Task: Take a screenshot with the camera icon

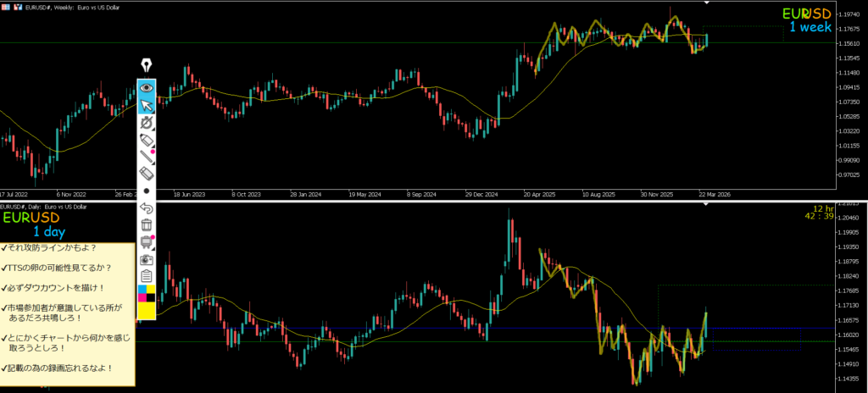Action: click(147, 259)
